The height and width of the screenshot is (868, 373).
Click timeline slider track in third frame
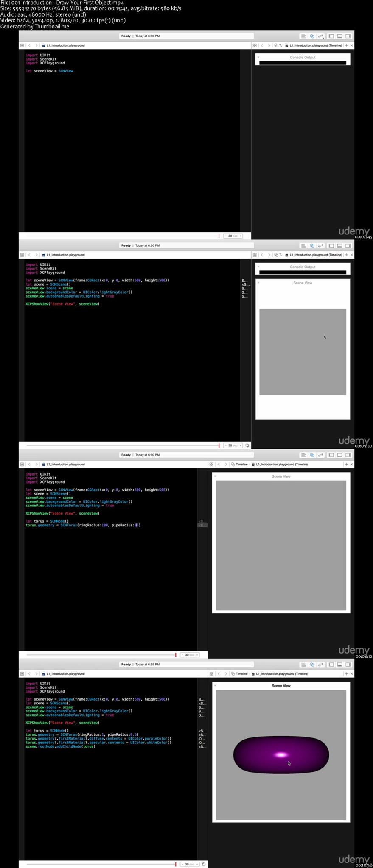tap(101, 655)
